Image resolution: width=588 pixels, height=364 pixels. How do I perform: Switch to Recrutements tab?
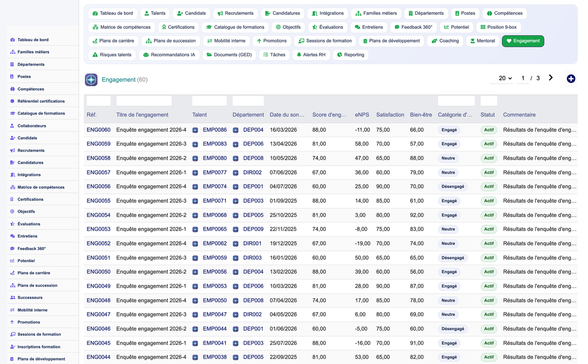[235, 14]
